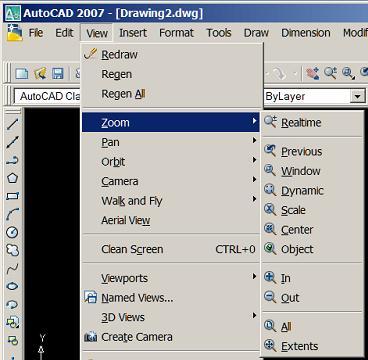The height and width of the screenshot is (360, 368).
Task: Expand the Orbit submenu
Action: coord(170,162)
